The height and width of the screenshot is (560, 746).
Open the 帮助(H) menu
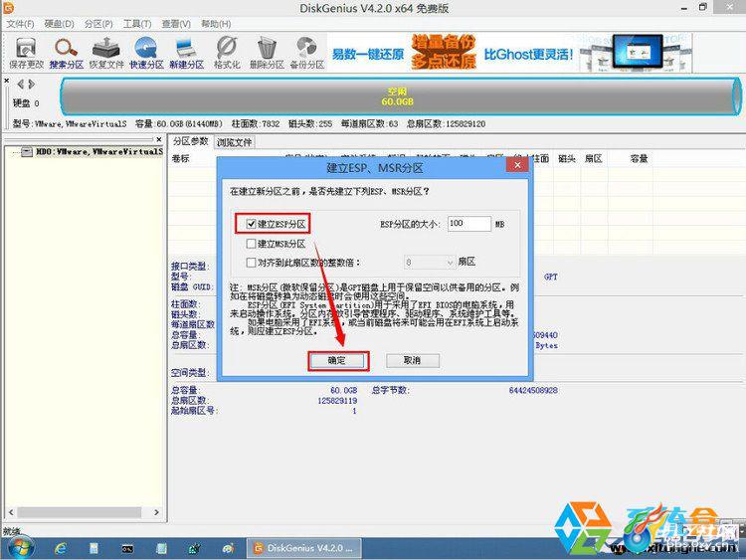click(x=216, y=24)
